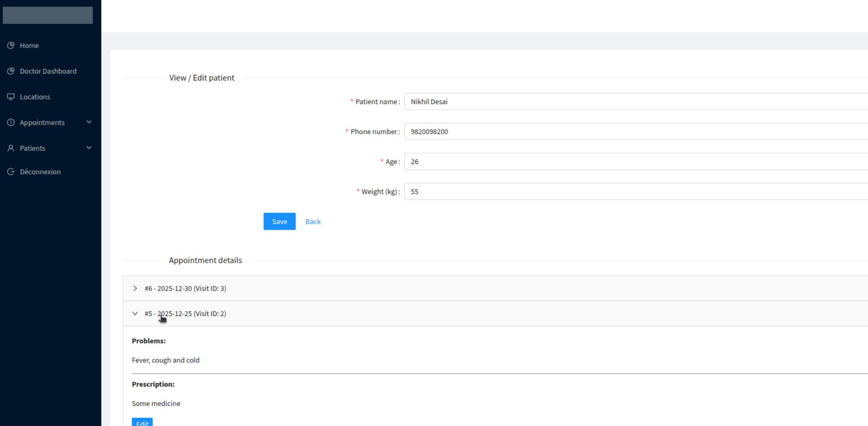Image resolution: width=868 pixels, height=426 pixels.
Task: Expand the Patients sidebar submenu
Action: [89, 148]
